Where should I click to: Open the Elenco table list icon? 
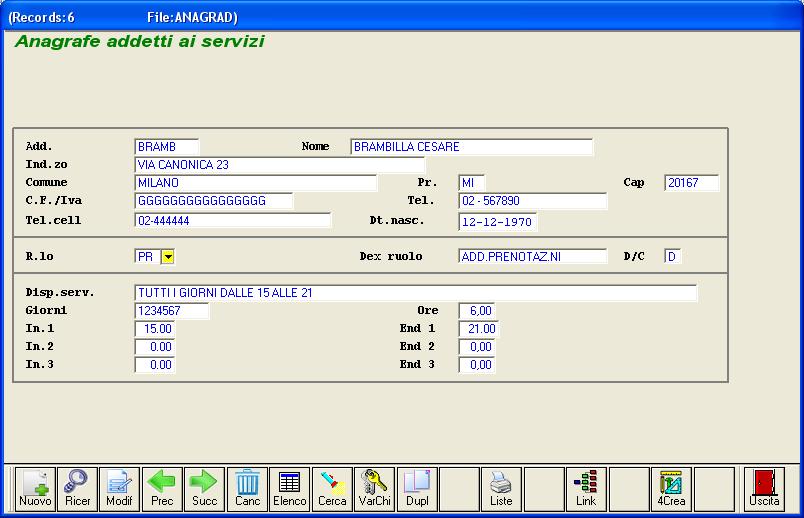point(290,489)
